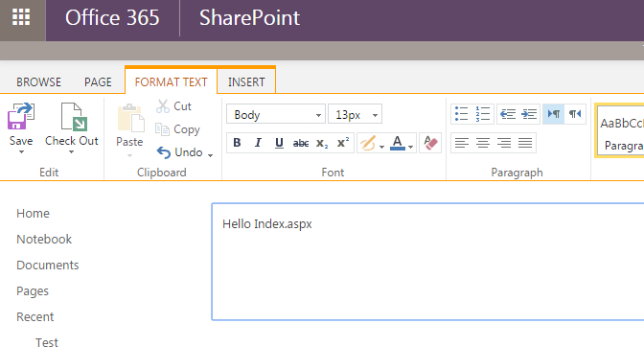
Task: Click inside the page content editor
Action: click(x=427, y=262)
